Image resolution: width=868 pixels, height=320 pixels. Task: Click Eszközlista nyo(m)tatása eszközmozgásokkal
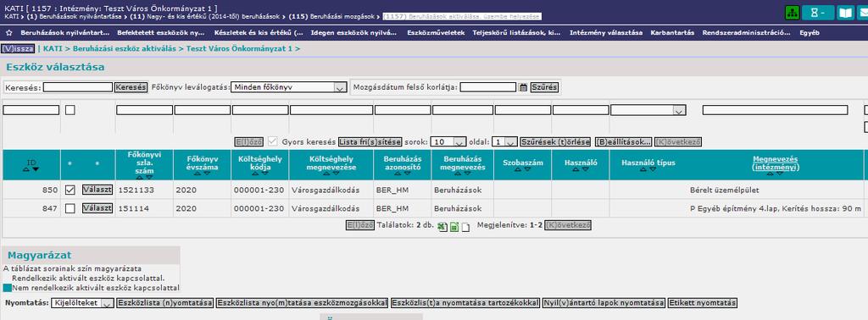(x=303, y=303)
